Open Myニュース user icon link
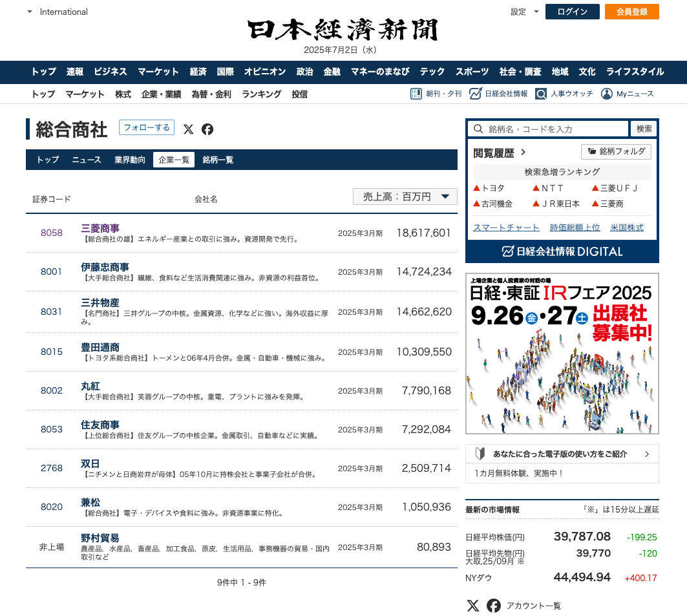This screenshot has height=616, width=687. click(607, 94)
